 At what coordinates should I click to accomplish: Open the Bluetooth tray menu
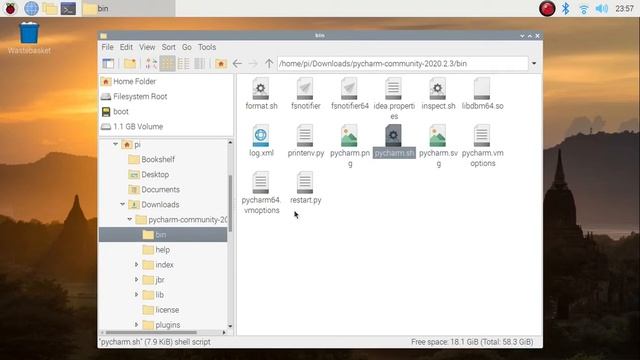566,8
